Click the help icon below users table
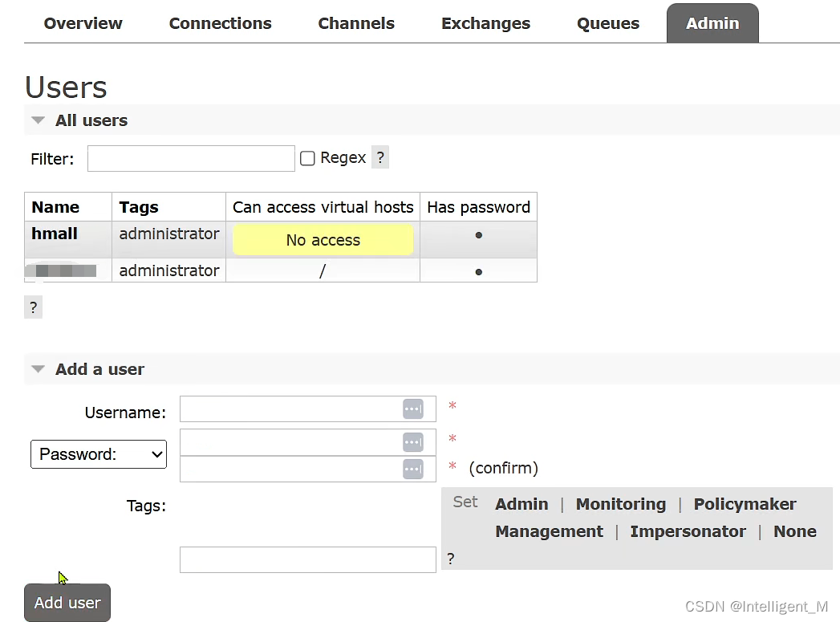840x622 pixels. 33,307
